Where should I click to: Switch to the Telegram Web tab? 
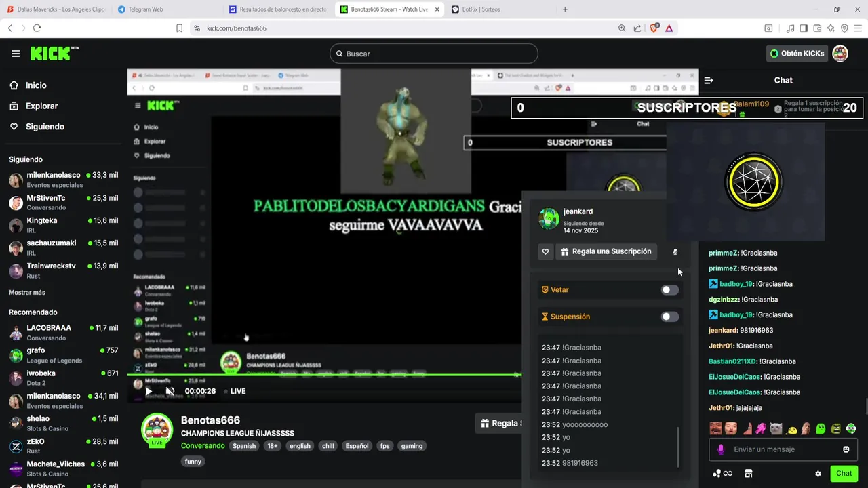166,9
